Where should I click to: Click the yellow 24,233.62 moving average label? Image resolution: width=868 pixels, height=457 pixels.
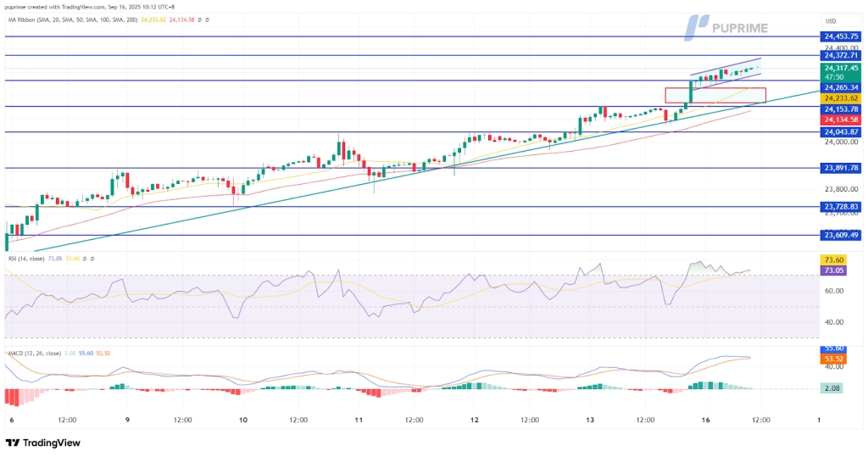tap(840, 98)
